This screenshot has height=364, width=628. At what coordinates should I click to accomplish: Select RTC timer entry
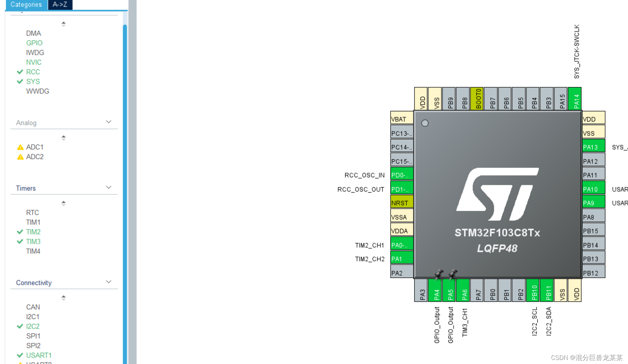coord(33,213)
